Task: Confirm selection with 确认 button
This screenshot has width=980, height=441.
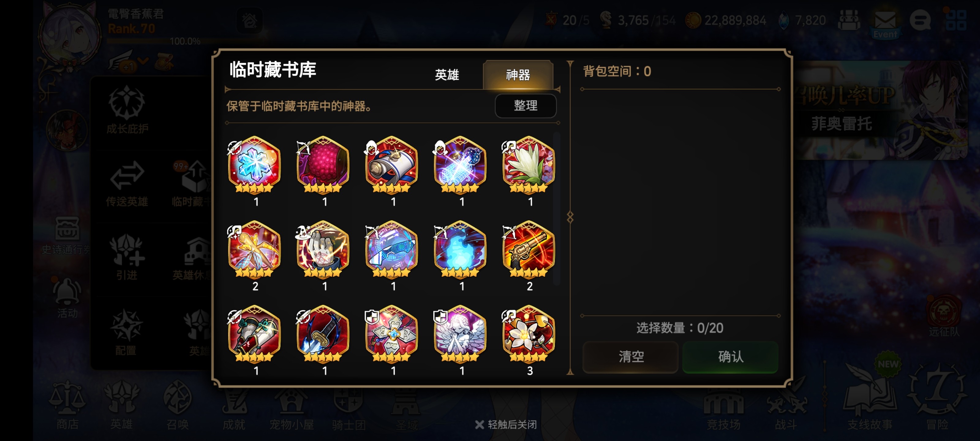Action: pyautogui.click(x=730, y=356)
